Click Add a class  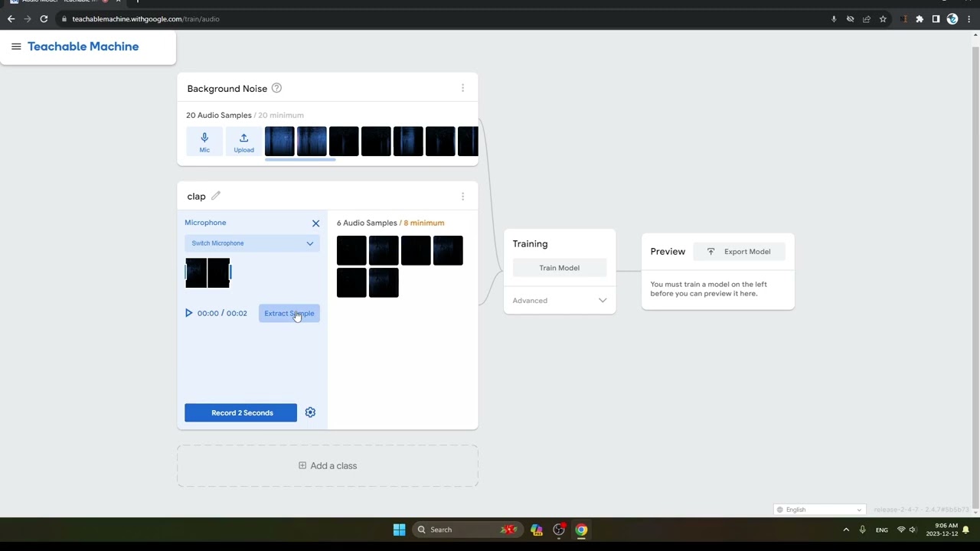coord(328,465)
